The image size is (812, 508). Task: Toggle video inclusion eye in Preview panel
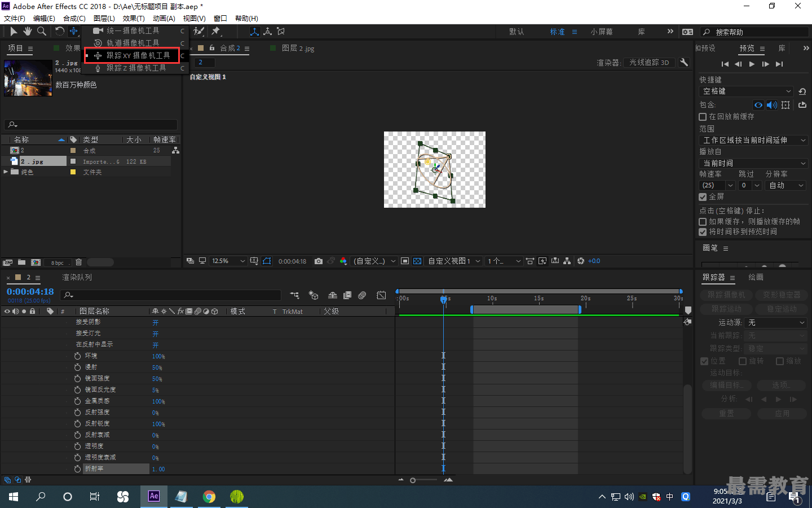758,105
